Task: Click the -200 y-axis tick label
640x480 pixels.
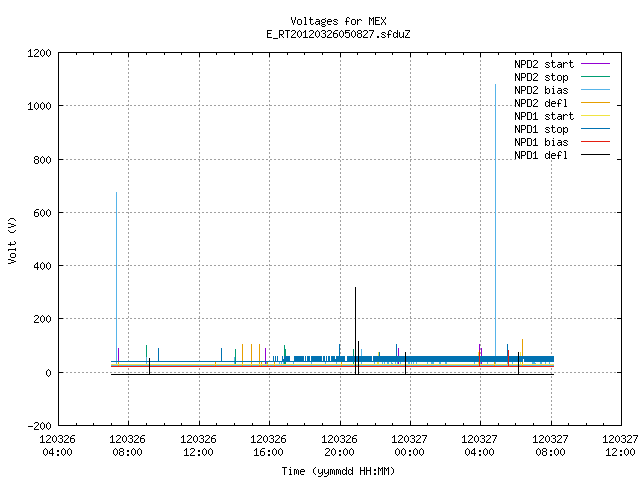Action: coord(40,426)
